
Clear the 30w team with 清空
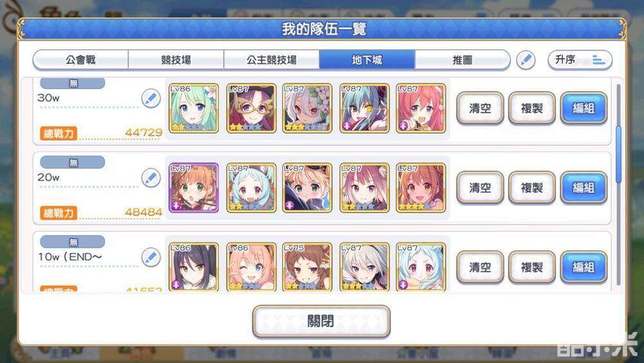(480, 108)
